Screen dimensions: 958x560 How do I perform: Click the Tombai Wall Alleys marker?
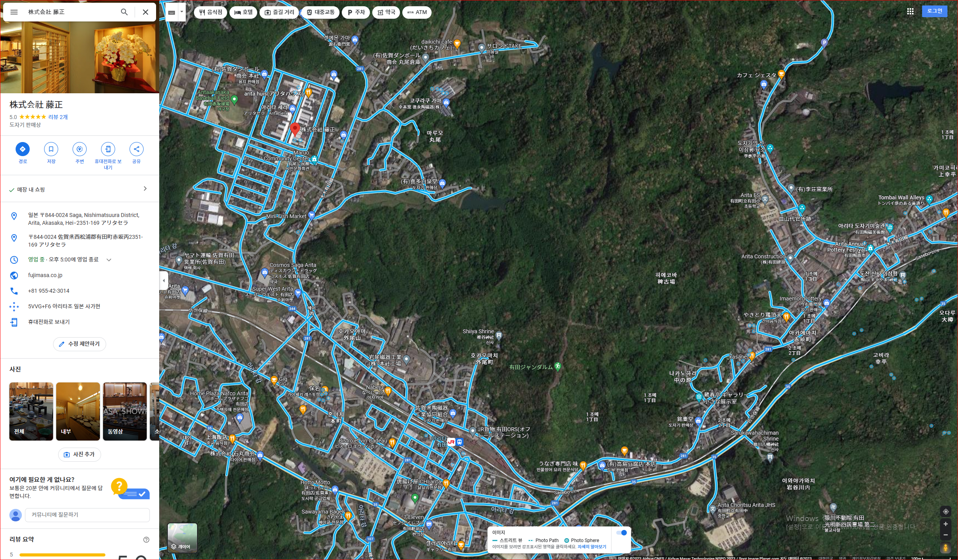(x=930, y=199)
